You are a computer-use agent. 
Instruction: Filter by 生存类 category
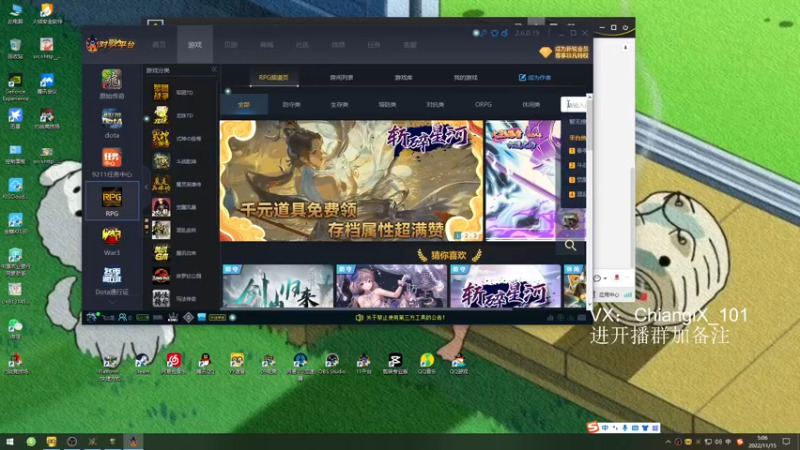coord(339,104)
